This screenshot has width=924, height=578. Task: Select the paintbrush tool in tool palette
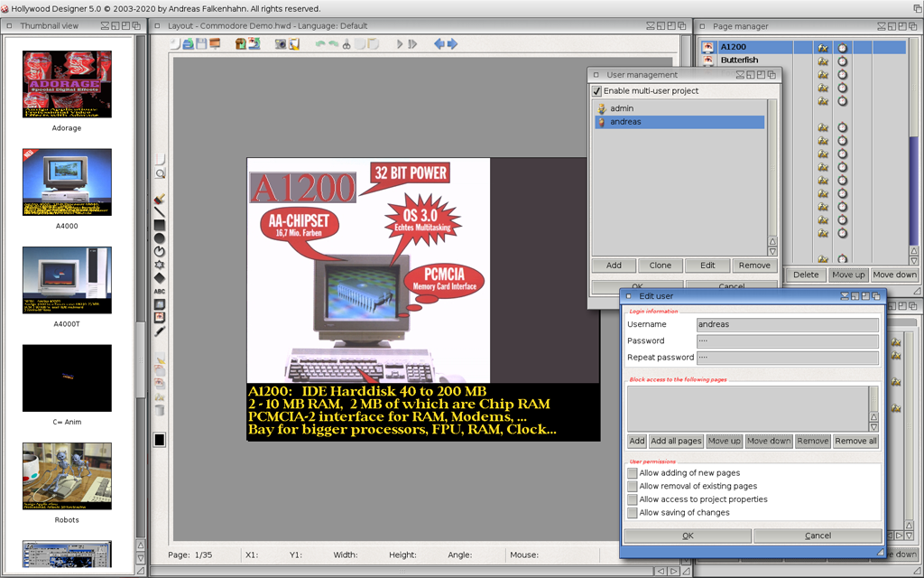(x=160, y=200)
